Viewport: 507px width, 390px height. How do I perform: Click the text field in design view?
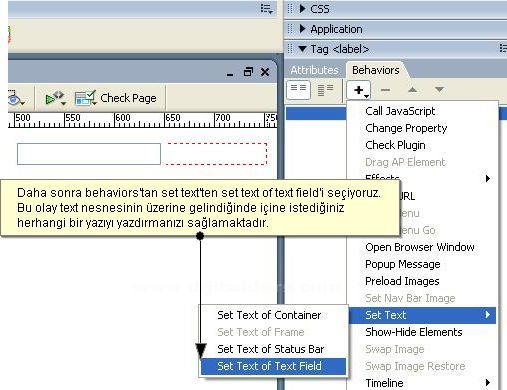point(89,154)
